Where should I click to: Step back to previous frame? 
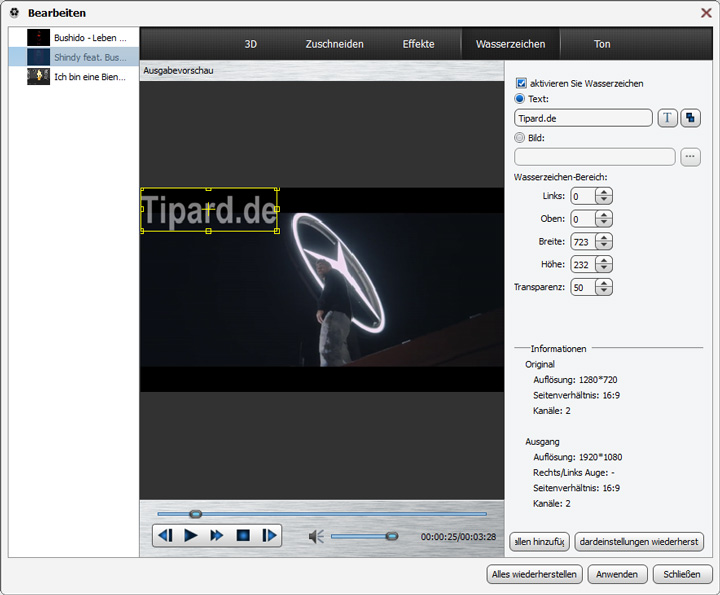point(165,535)
